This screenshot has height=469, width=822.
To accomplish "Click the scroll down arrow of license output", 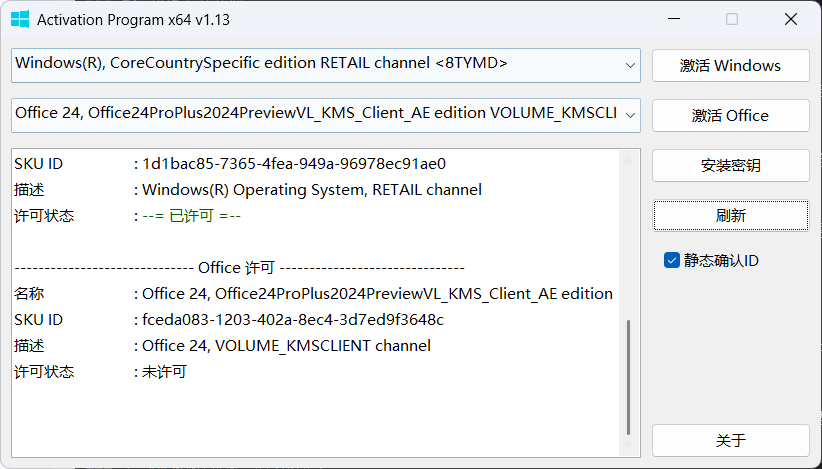I will [x=629, y=446].
